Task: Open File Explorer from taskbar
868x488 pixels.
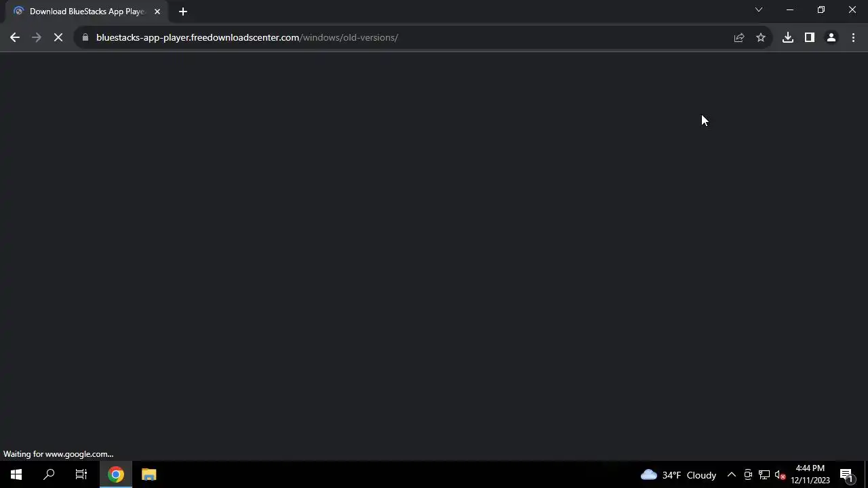Action: click(149, 475)
